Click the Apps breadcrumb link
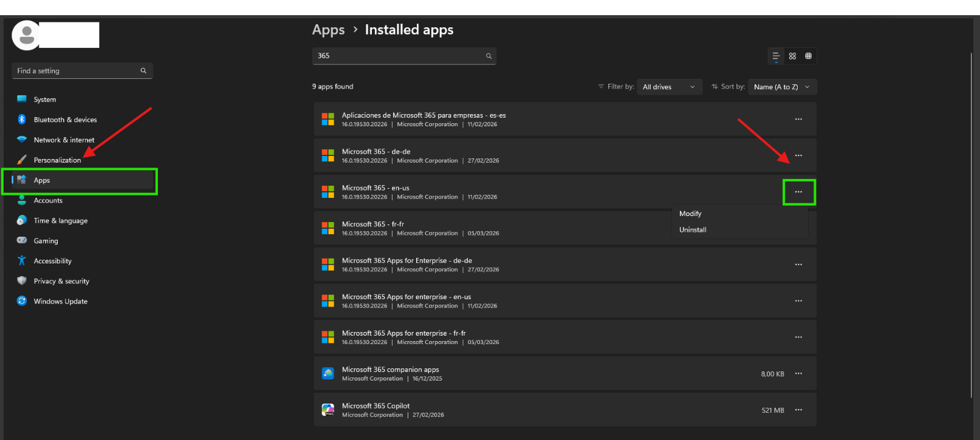Viewport: 980px width, 440px height. tap(328, 30)
